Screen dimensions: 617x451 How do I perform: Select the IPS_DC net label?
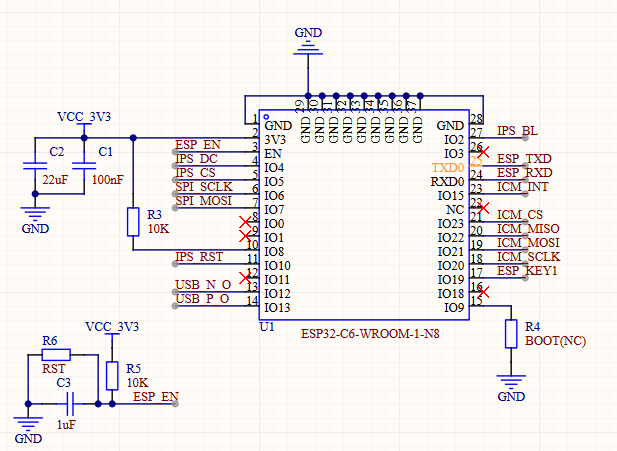(196, 159)
